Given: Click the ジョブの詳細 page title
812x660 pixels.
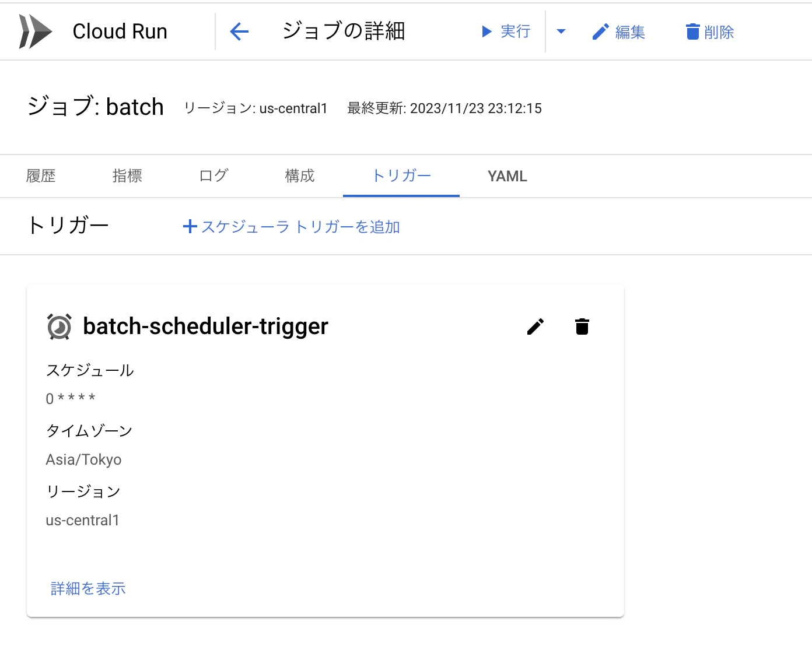Looking at the screenshot, I should tap(344, 31).
